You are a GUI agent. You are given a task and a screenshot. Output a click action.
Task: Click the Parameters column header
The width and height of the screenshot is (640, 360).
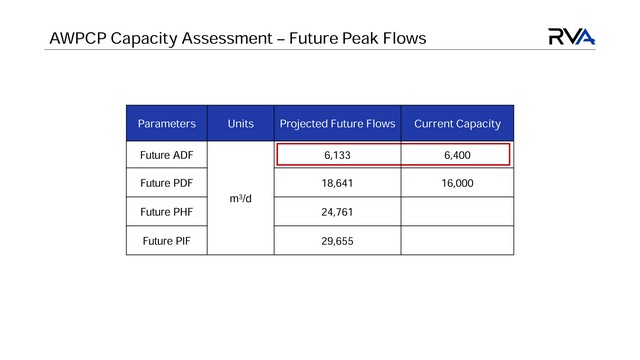click(x=167, y=124)
